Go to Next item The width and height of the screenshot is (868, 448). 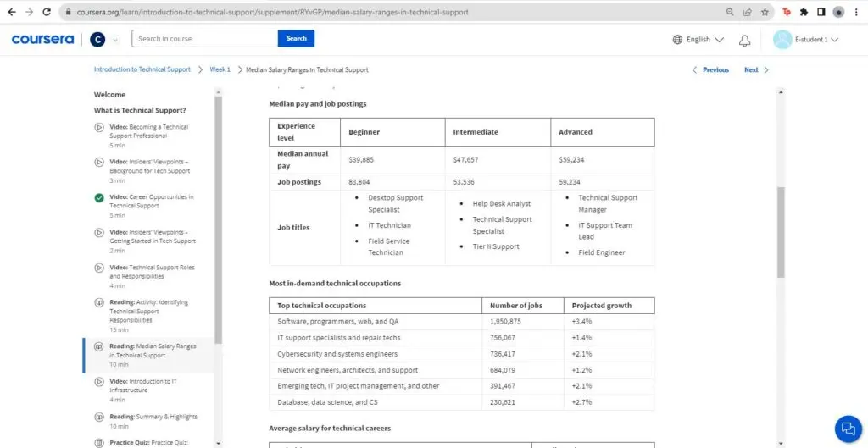tap(756, 69)
